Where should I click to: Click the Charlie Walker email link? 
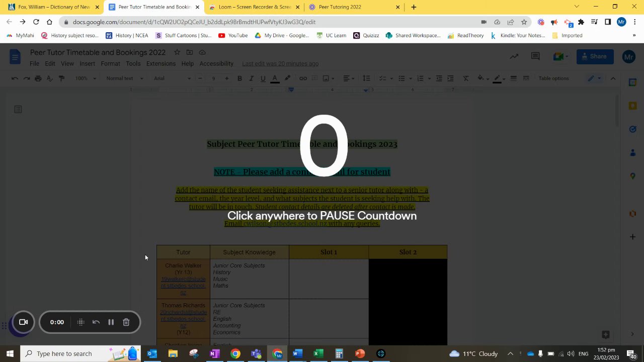tap(183, 286)
